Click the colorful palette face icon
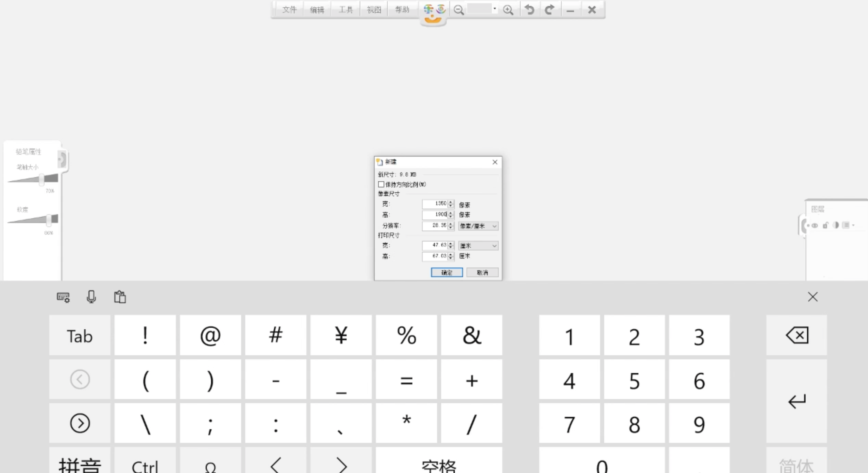This screenshot has width=868, height=473. 434,13
